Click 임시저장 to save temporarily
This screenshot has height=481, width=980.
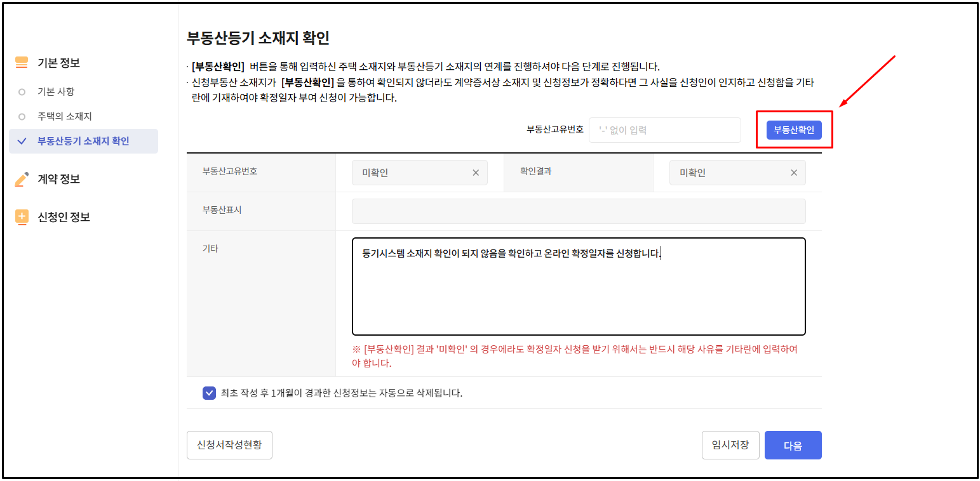click(730, 445)
